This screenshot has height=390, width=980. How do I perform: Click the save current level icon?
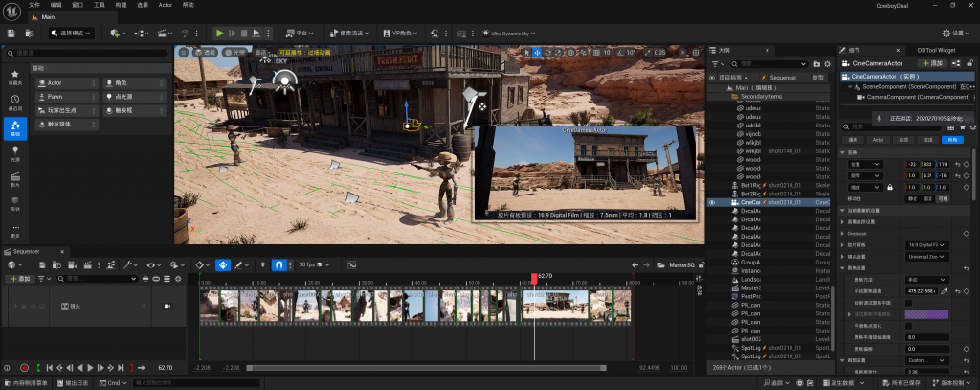[x=10, y=33]
